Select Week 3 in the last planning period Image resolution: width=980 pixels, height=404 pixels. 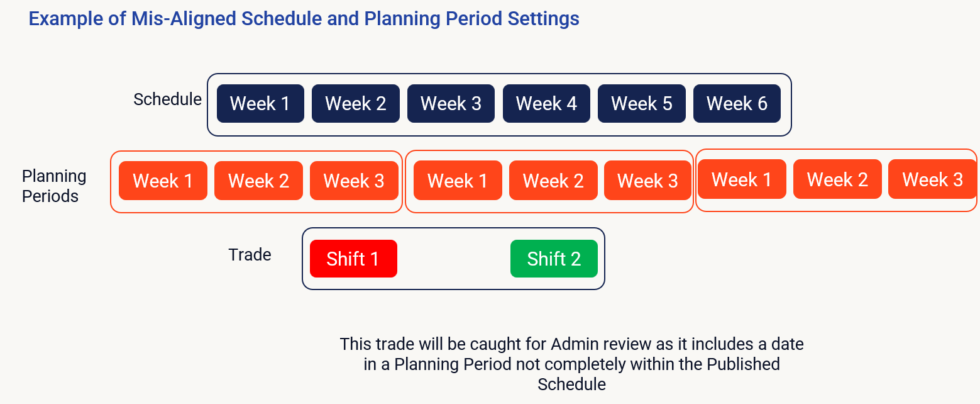click(932, 179)
